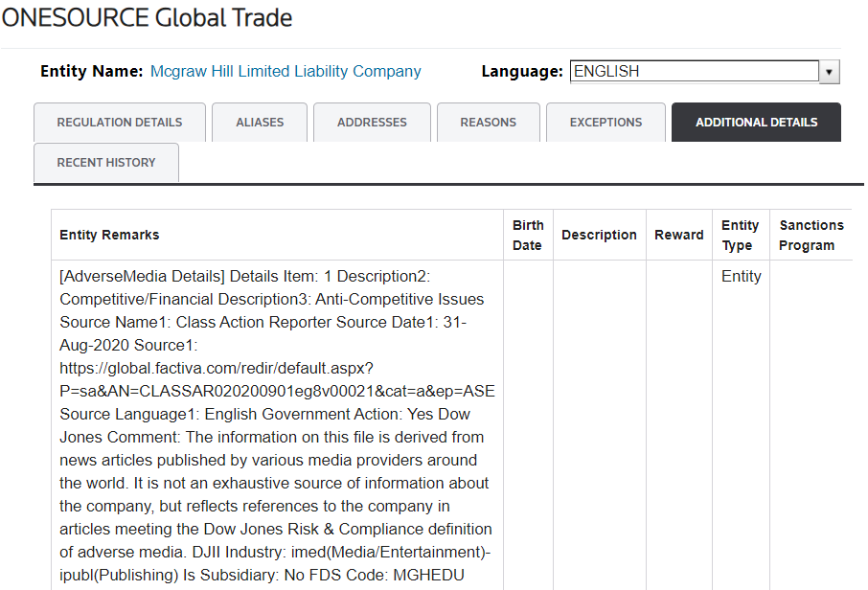Switch to the Aliases tab

[260, 123]
